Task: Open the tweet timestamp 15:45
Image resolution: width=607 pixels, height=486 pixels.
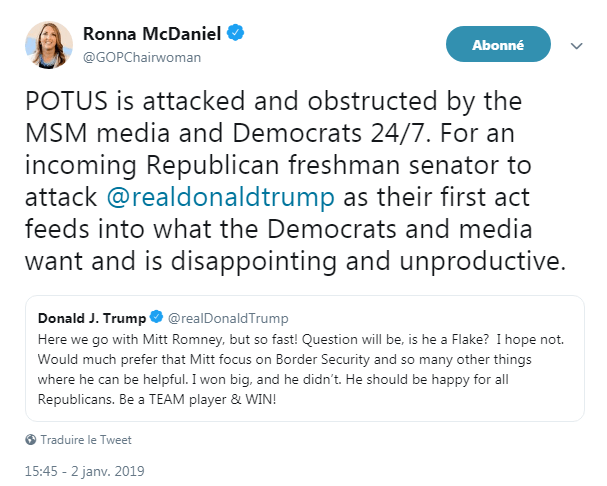Action: click(x=44, y=468)
